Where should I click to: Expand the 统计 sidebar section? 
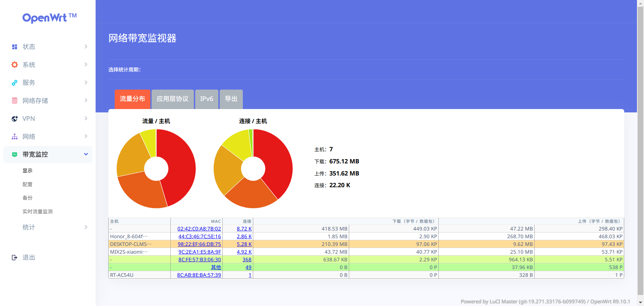(86, 227)
